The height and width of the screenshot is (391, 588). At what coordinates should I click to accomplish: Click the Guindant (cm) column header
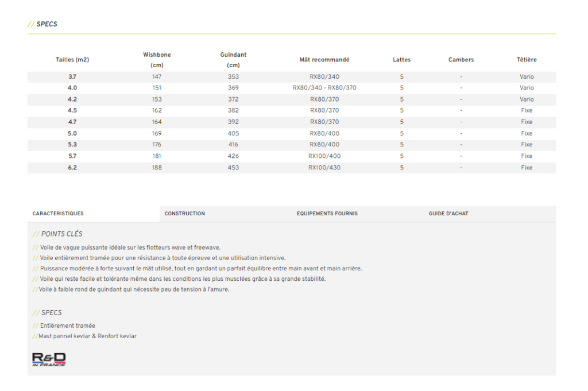(233, 60)
